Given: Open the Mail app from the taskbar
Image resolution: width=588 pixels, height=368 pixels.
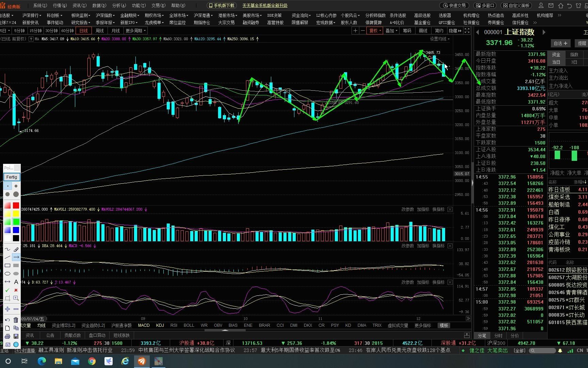Looking at the screenshot, I should click(x=75, y=361).
